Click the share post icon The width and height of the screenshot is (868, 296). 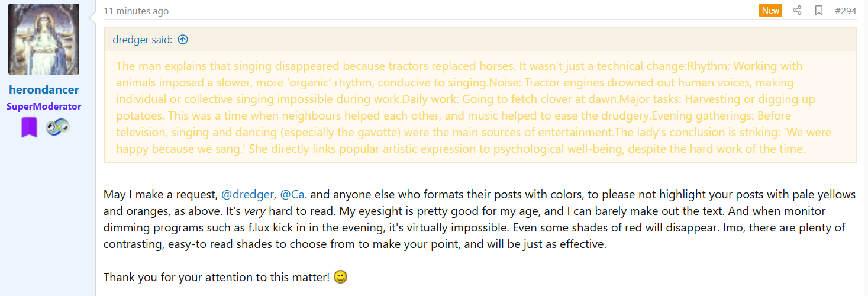pos(797,11)
